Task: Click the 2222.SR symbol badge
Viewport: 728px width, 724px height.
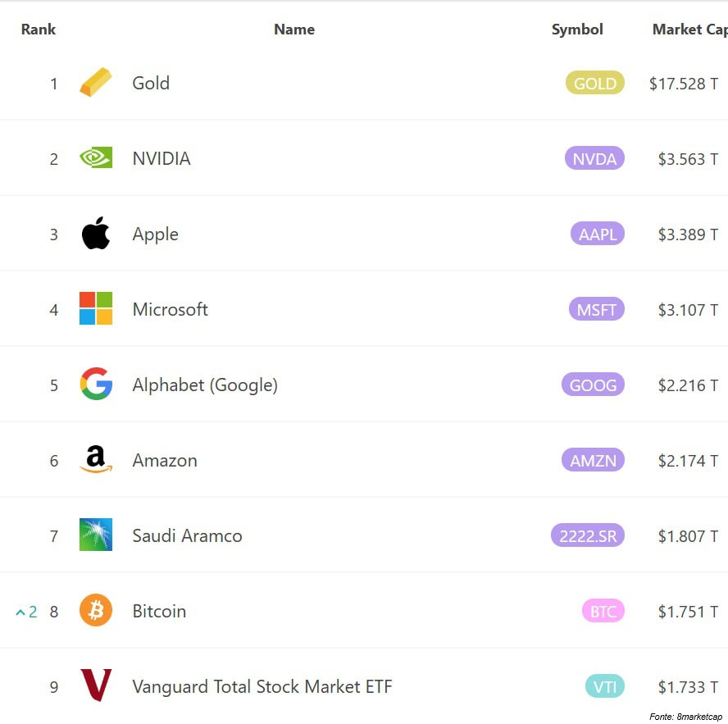Action: [x=587, y=535]
